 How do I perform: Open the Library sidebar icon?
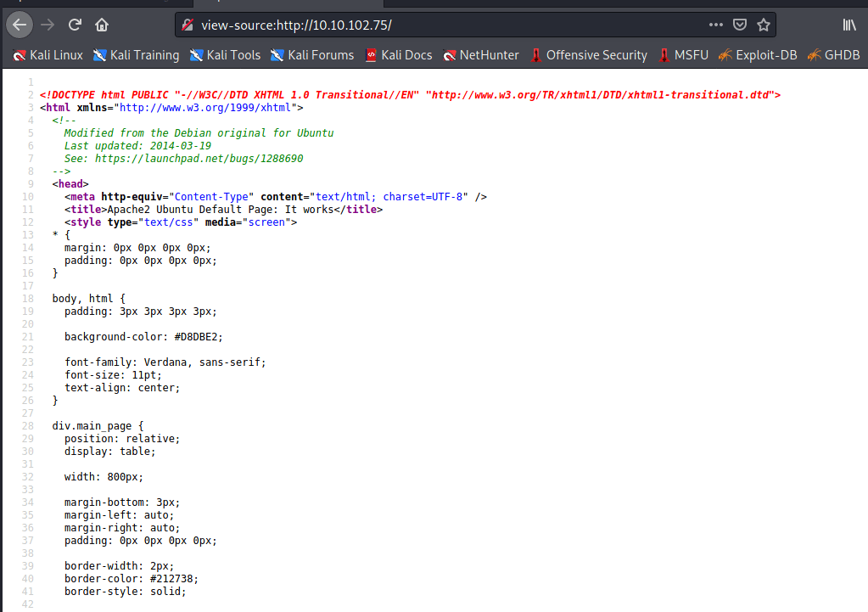pos(849,25)
